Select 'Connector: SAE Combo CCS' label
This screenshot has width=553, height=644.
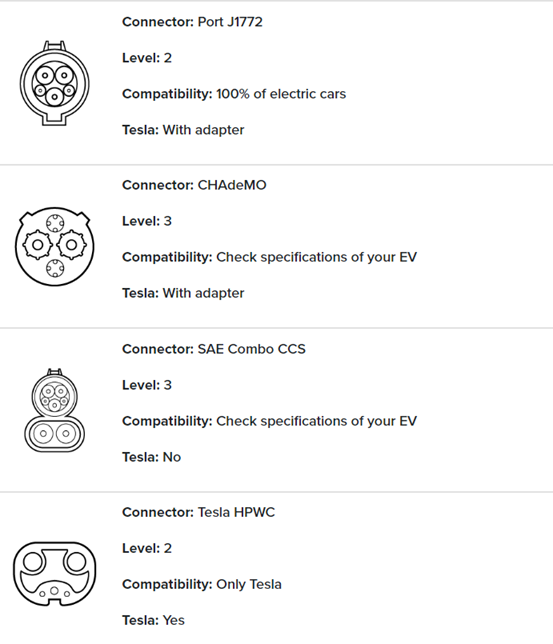214,349
